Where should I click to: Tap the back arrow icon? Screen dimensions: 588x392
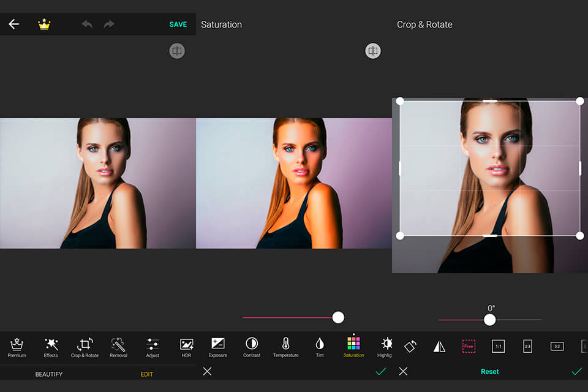coord(13,24)
